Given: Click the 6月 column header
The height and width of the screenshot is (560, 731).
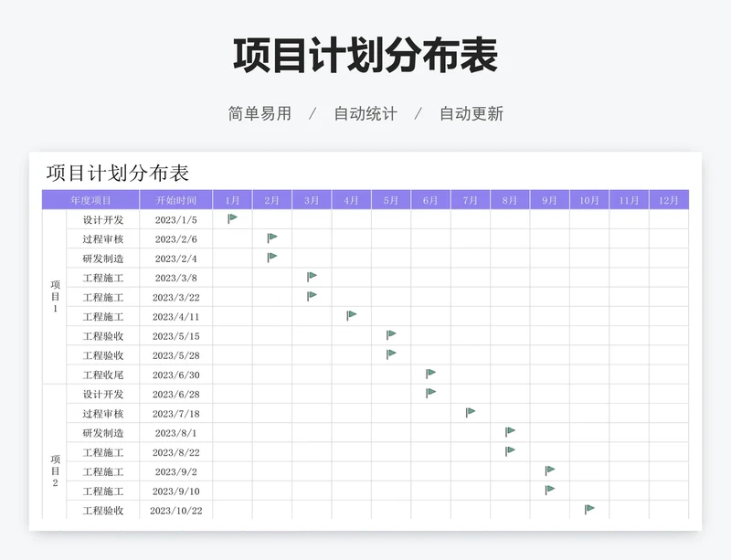Looking at the screenshot, I should click(x=430, y=200).
